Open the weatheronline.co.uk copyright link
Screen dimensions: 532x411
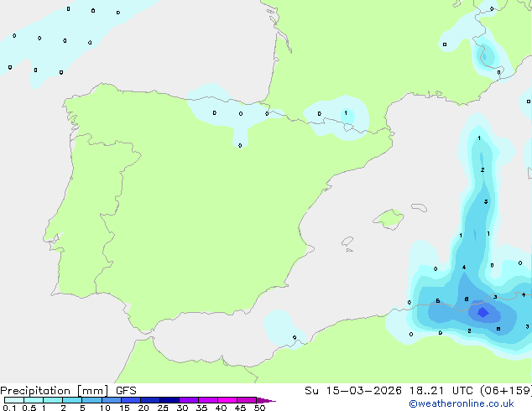click(x=462, y=403)
